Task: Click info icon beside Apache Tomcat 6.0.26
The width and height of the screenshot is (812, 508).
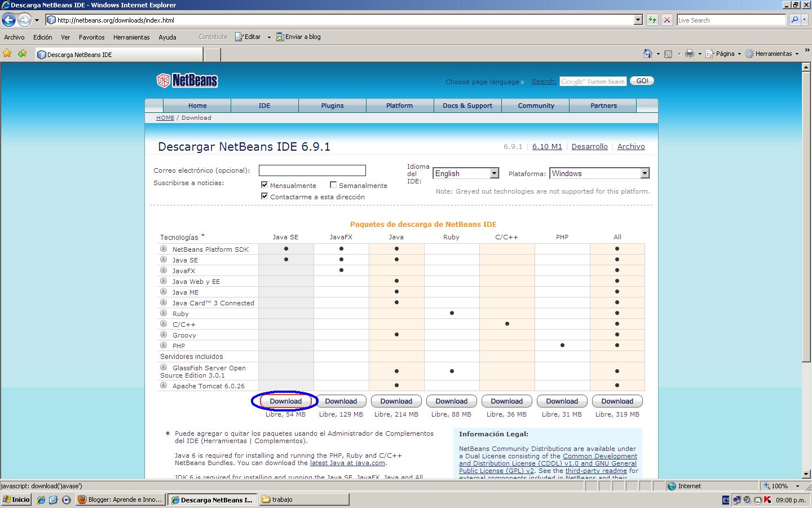Action: 164,385
